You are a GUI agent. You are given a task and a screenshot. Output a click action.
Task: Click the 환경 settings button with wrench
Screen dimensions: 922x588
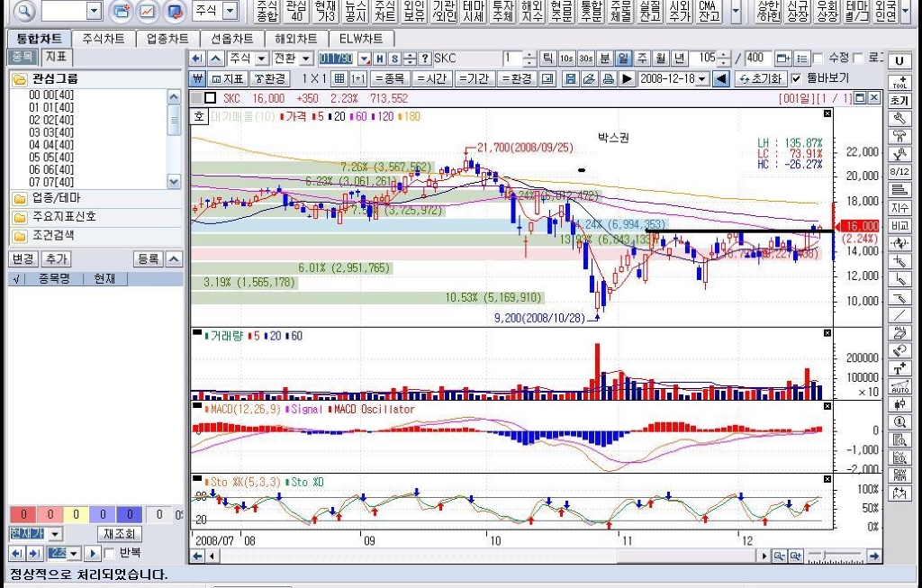click(x=269, y=78)
